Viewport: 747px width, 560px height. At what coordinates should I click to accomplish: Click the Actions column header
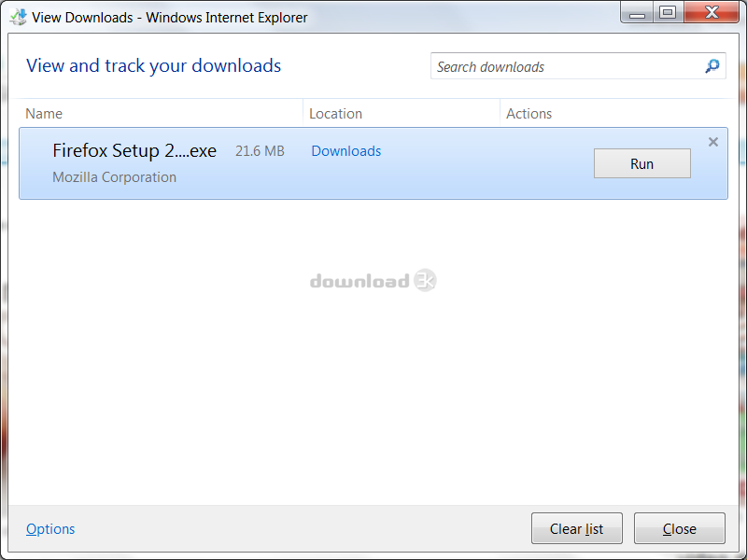click(x=529, y=113)
